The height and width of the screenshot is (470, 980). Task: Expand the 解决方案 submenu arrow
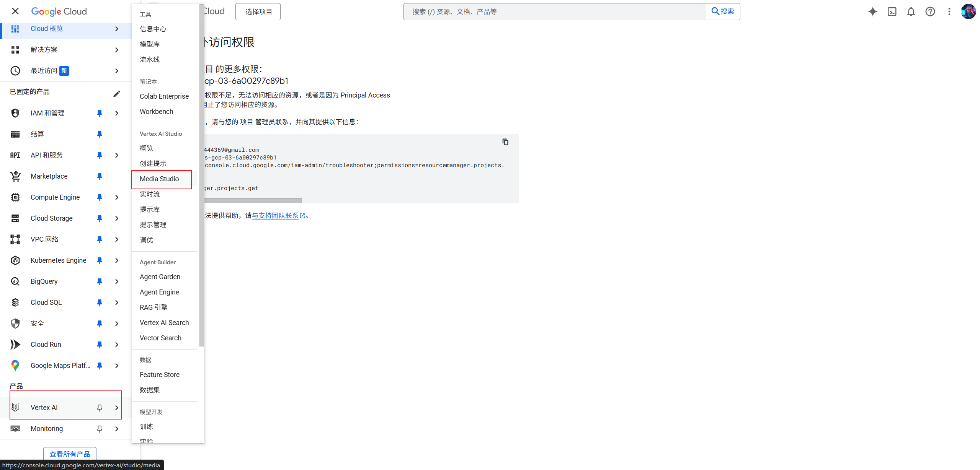click(x=117, y=50)
